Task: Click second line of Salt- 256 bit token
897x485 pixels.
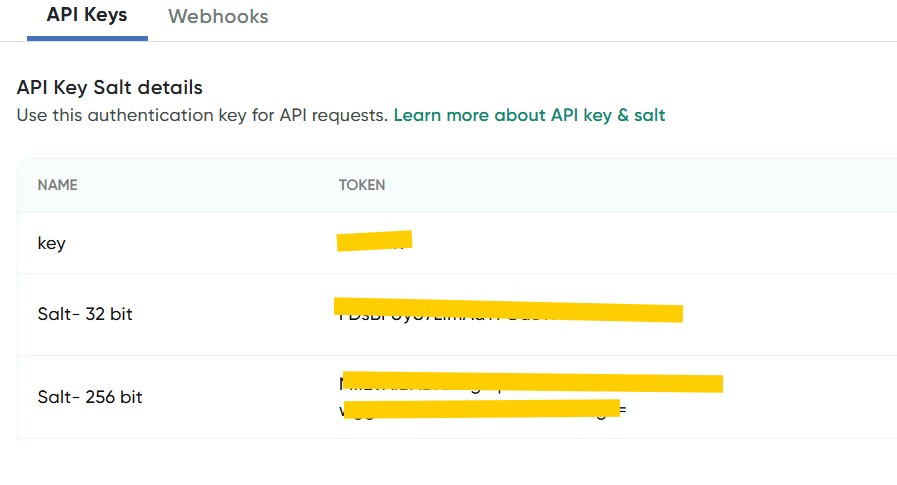Action: pyautogui.click(x=483, y=410)
